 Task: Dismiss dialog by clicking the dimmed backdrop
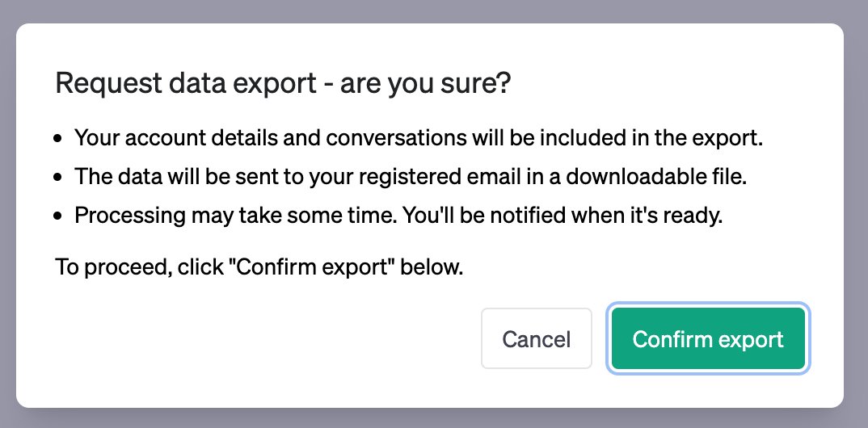pyautogui.click(x=434, y=11)
